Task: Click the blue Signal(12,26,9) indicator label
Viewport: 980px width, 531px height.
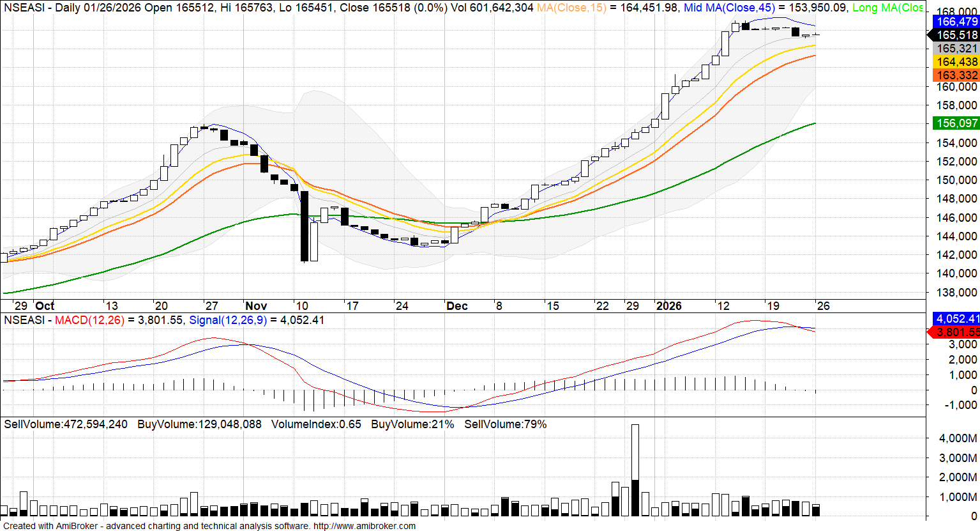Action: [x=227, y=320]
